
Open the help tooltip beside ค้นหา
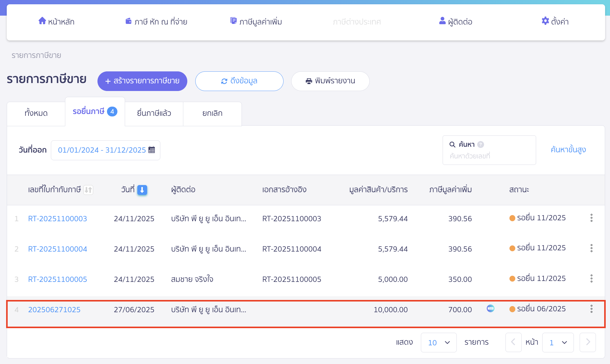tap(481, 144)
